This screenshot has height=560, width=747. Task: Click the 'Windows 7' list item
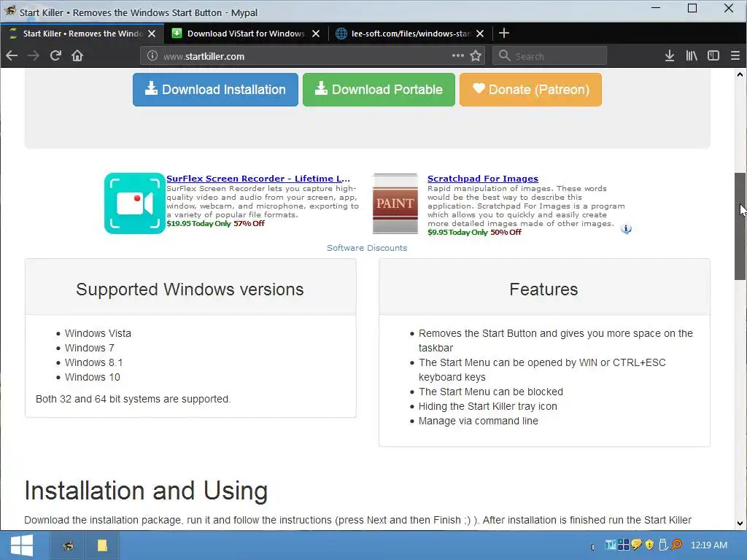[x=90, y=348]
